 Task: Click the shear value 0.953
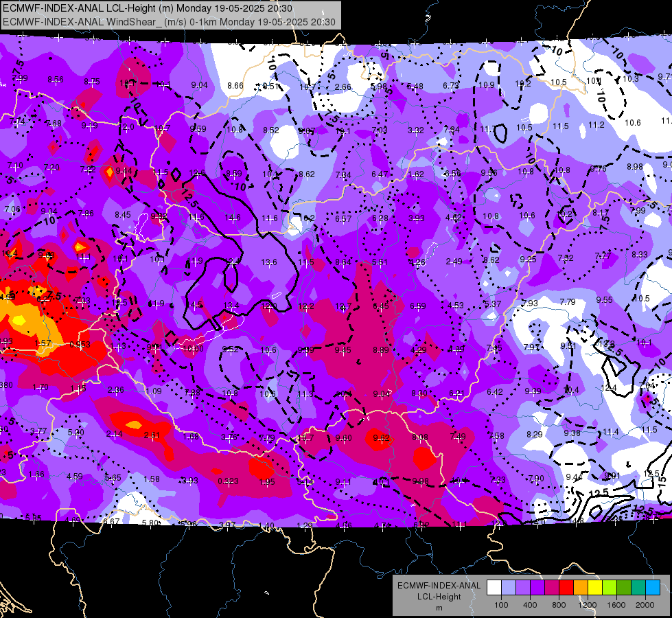click(80, 345)
